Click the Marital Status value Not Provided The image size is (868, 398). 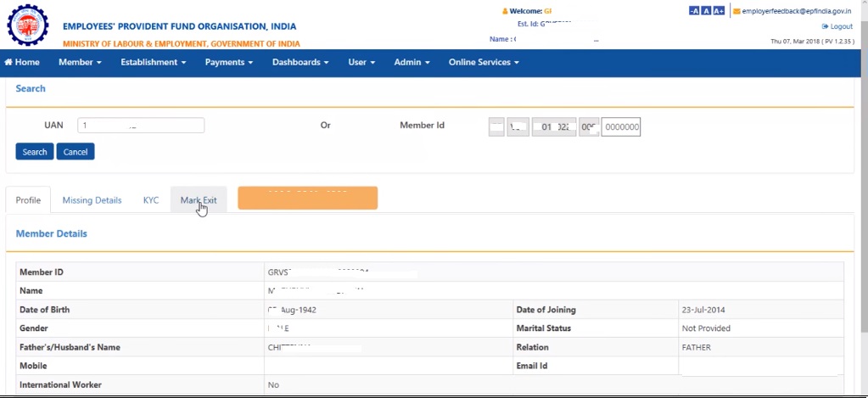706,328
